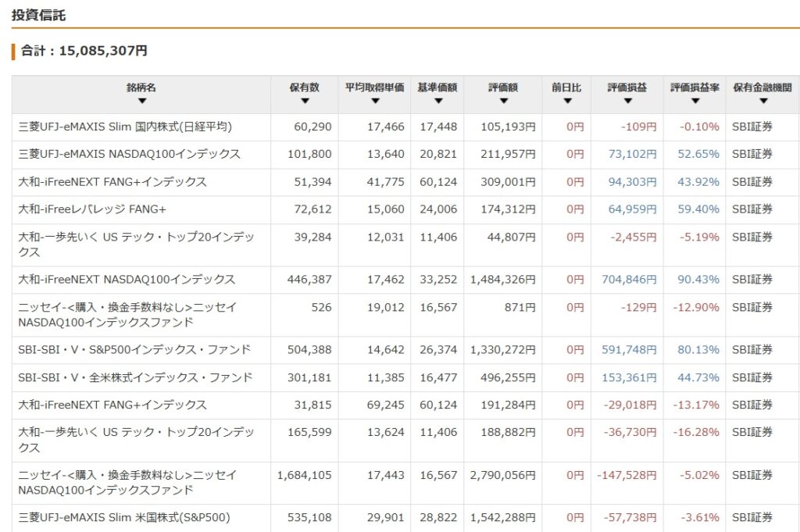Sort by 前日比 column arrow
The height and width of the screenshot is (532, 800).
click(567, 101)
